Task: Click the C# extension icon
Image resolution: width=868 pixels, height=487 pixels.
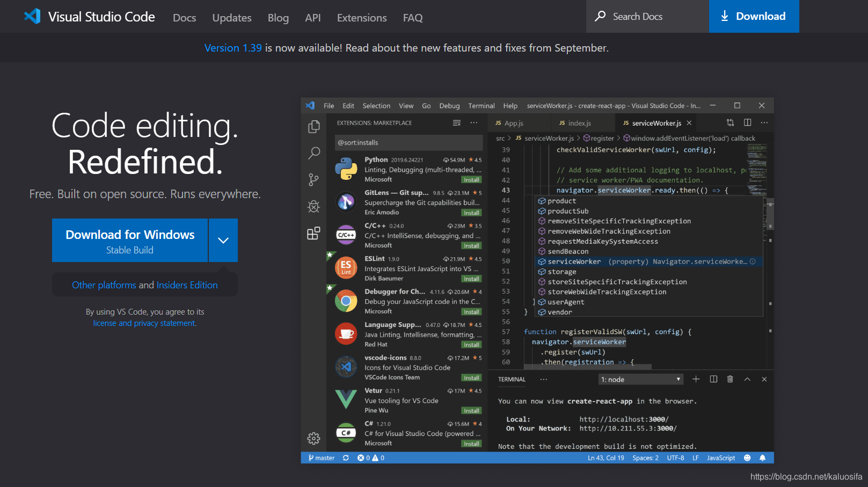Action: point(346,433)
